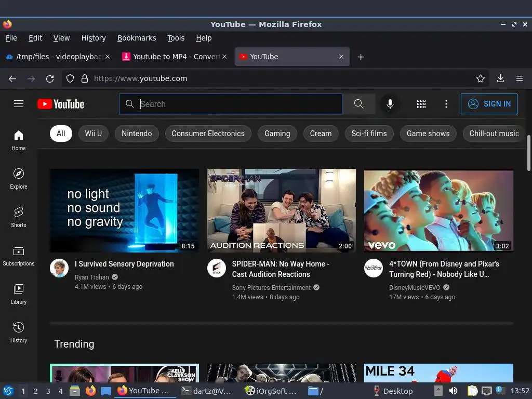Screen dimensions: 532x399
Task: Open the YouTube apps grid
Action: click(x=421, y=104)
